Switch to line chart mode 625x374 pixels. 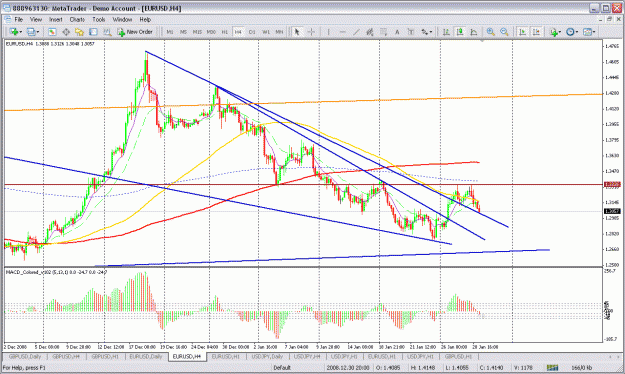point(474,32)
